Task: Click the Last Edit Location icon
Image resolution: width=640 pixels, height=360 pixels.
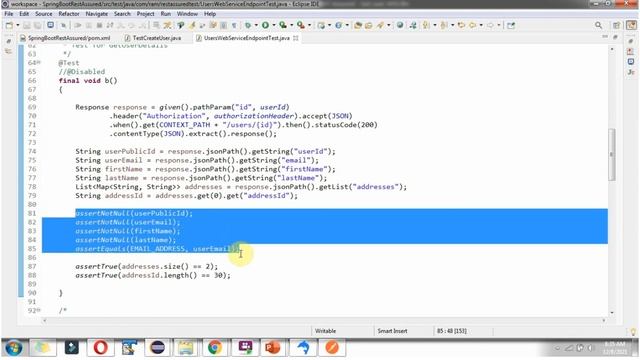Action: coord(462,25)
